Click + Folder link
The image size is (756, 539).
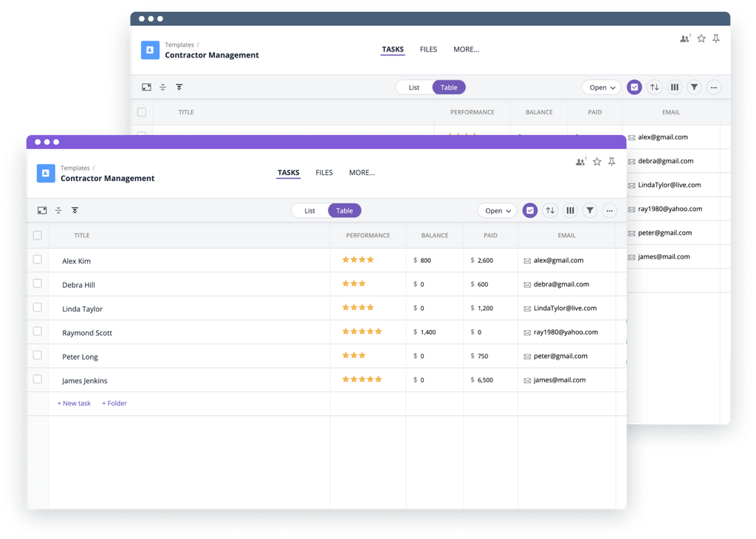(x=114, y=403)
